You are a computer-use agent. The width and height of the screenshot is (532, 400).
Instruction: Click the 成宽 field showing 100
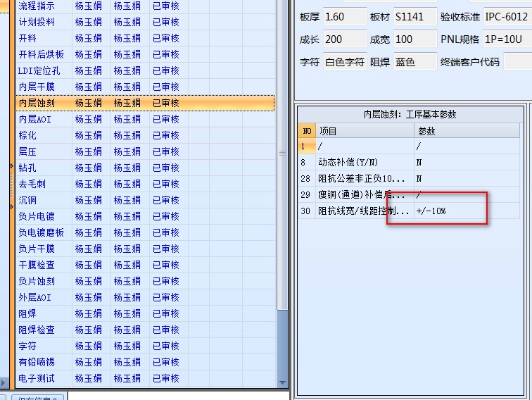click(415, 39)
